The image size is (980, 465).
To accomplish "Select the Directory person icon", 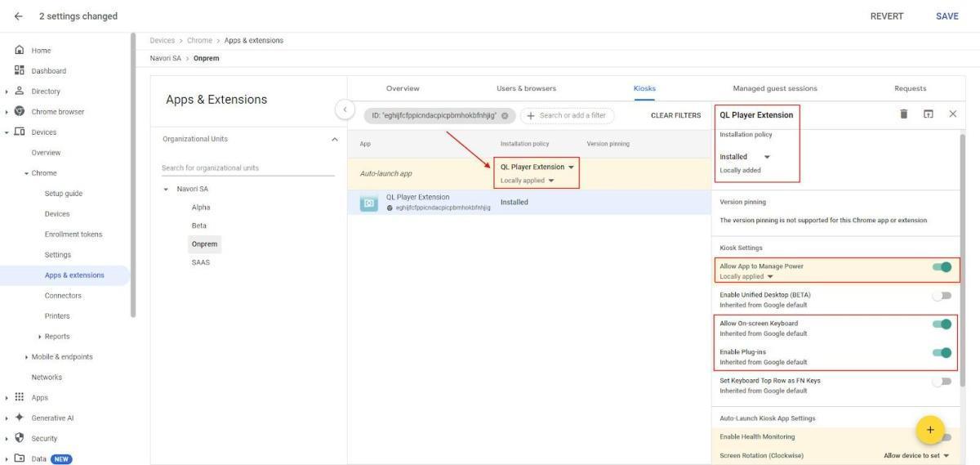I will coord(19,92).
